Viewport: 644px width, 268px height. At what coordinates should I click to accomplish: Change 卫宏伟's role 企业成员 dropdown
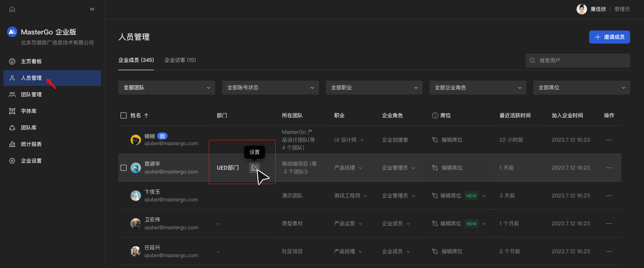(396, 223)
